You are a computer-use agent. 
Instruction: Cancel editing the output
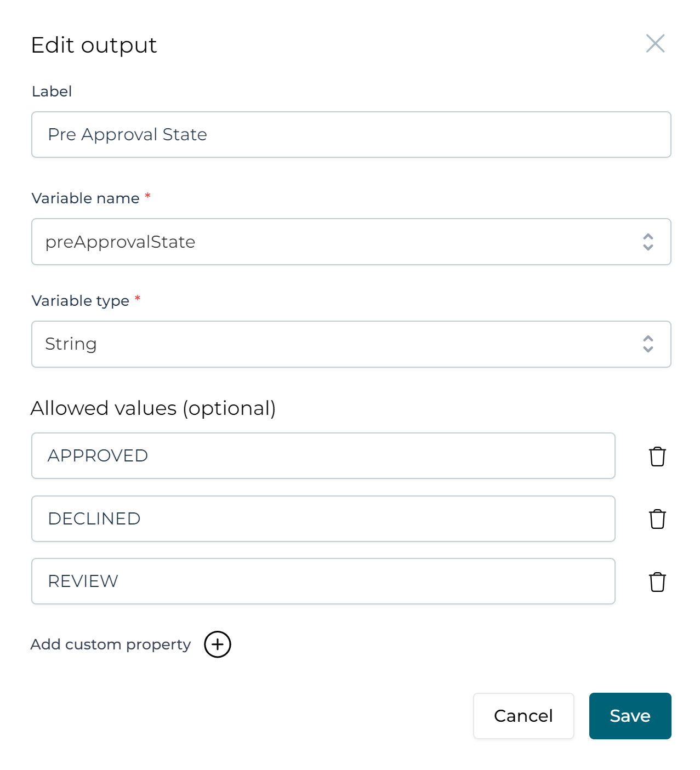coord(523,716)
